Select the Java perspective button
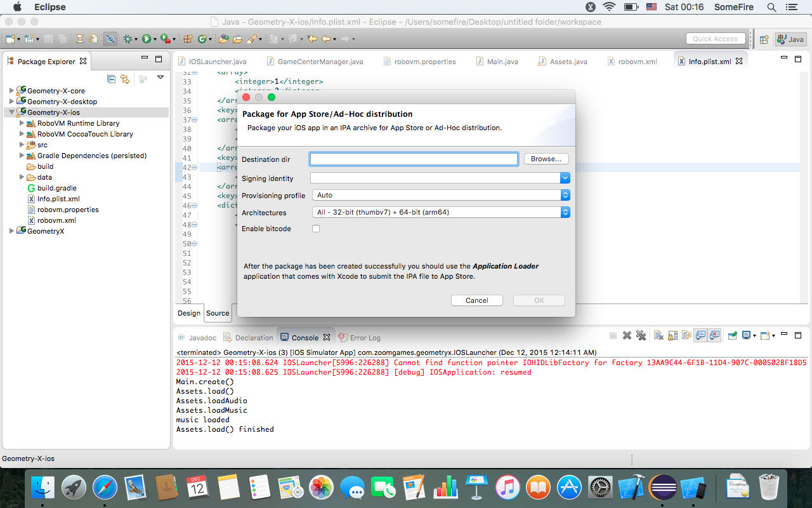Screen dimensions: 812x508 [x=790, y=39]
